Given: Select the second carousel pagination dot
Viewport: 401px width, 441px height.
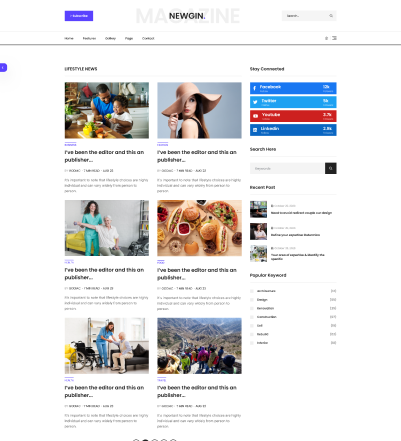Looking at the screenshot, I should (145, 440).
